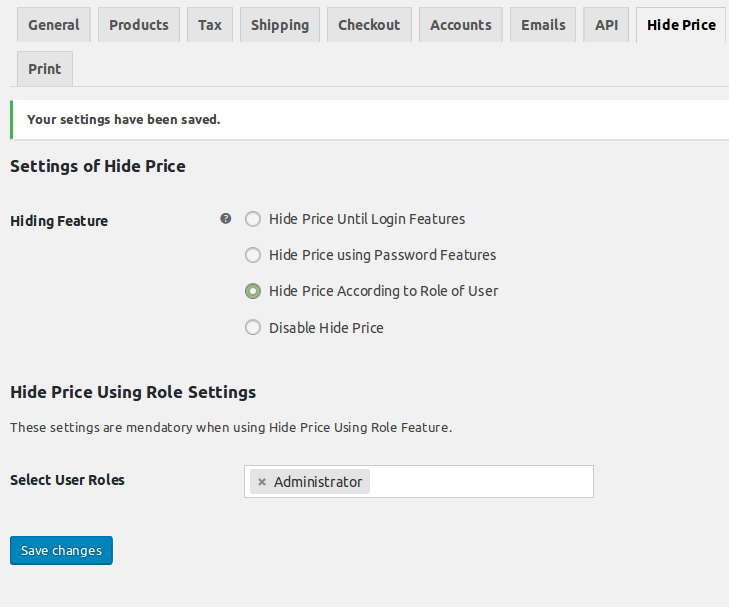Image resolution: width=729 pixels, height=607 pixels.
Task: View the Emails settings tab
Action: pos(543,25)
